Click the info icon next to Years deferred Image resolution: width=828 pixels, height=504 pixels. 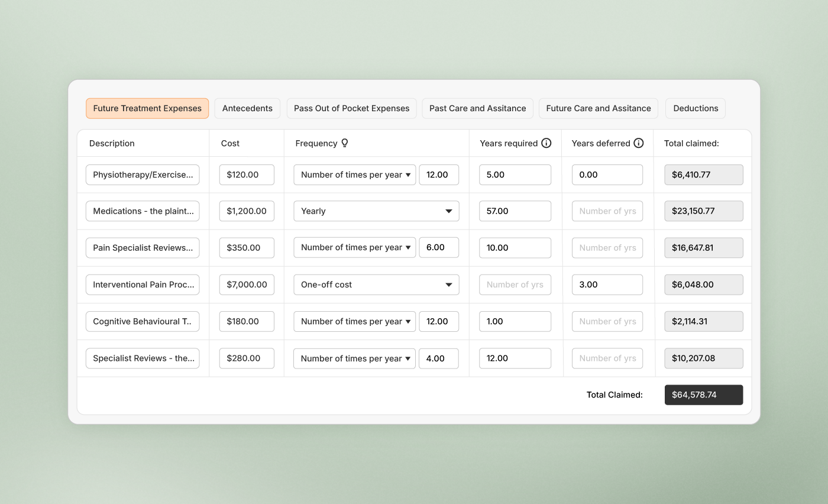coord(638,143)
